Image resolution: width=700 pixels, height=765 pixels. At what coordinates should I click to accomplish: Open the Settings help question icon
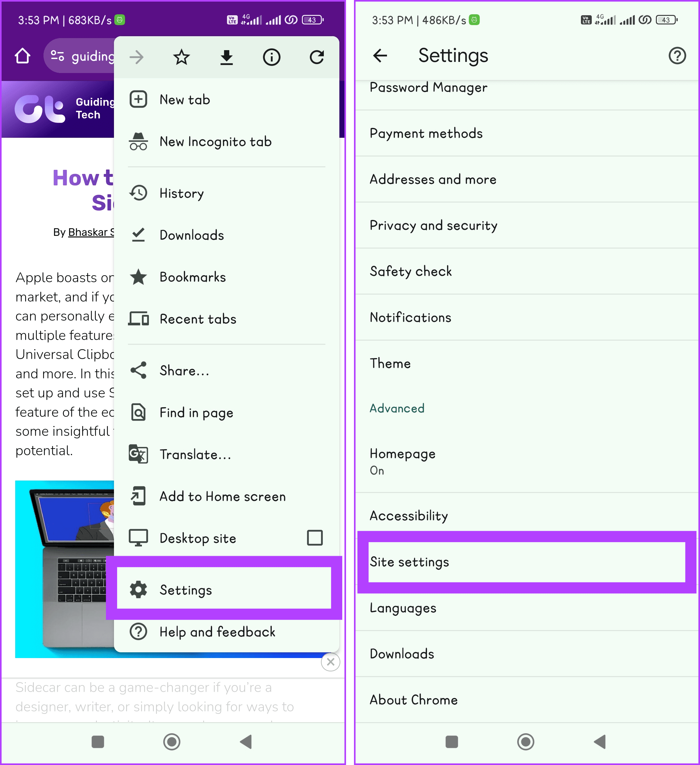click(x=677, y=56)
